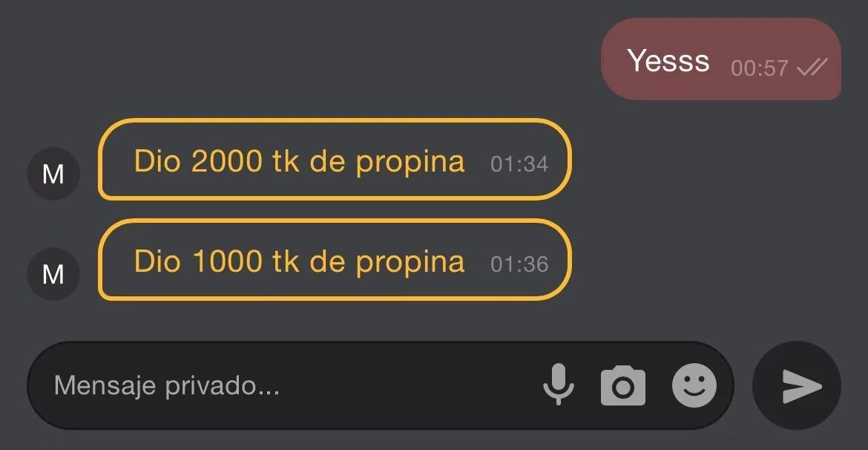868x450 pixels.
Task: Click the word 'propina' in the 01:36 message
Action: pyautogui.click(x=410, y=263)
